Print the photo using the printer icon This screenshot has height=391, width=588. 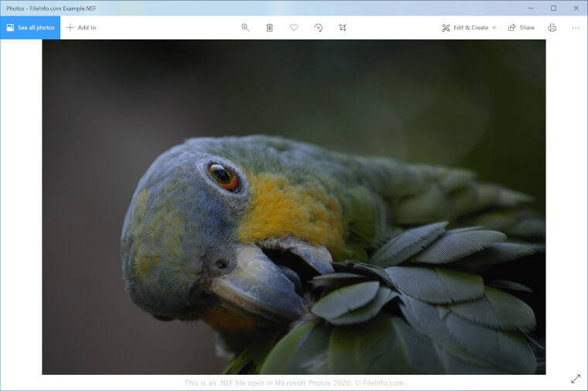(552, 27)
